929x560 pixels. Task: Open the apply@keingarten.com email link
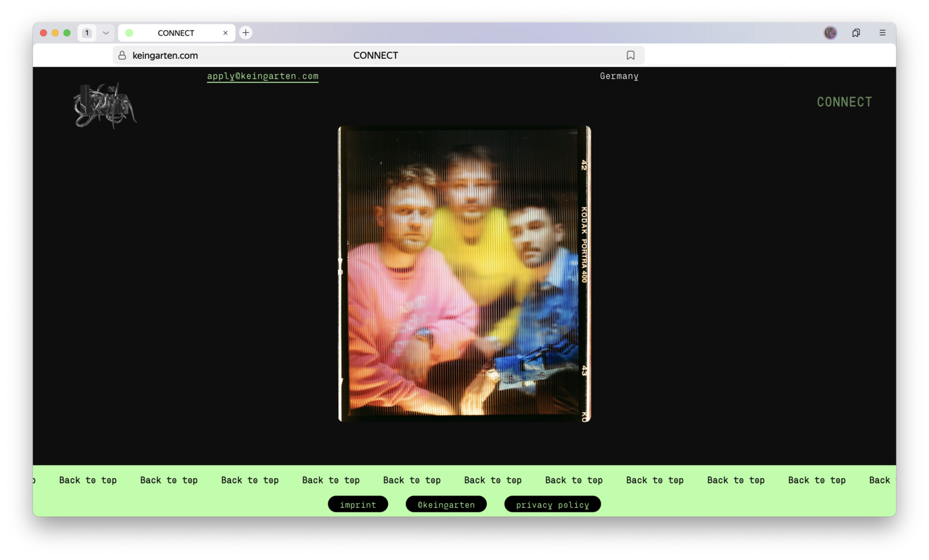tap(263, 76)
